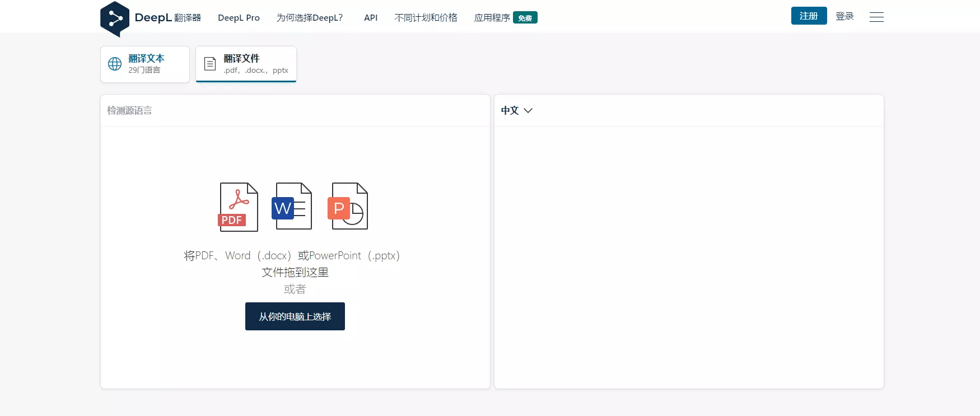Click the 登录 login link
Screen dimensions: 980x416
(844, 16)
